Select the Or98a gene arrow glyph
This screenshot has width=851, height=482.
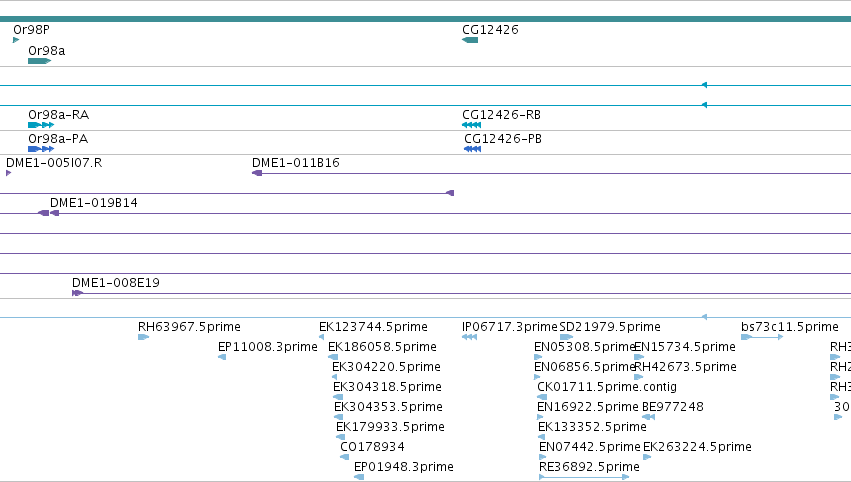pyautogui.click(x=39, y=61)
